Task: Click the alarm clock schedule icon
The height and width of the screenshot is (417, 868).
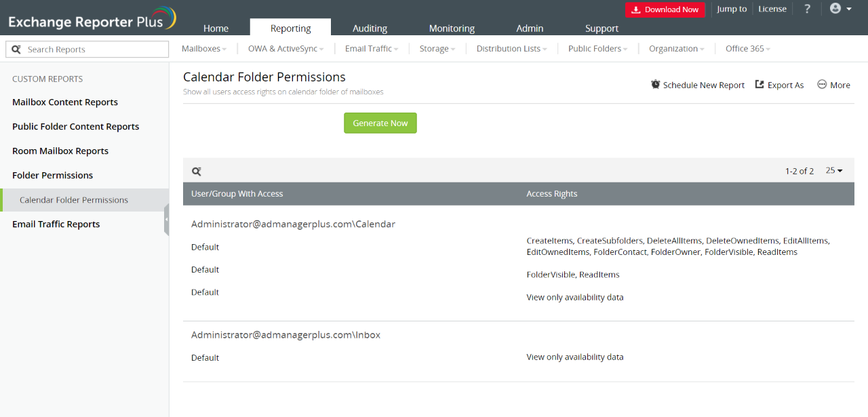Action: [x=656, y=85]
